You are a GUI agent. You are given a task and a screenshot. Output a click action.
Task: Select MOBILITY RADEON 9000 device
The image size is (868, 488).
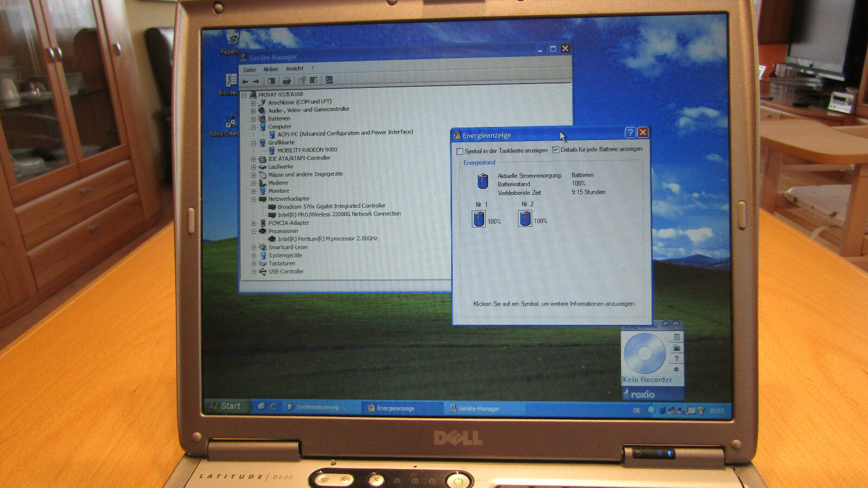click(x=307, y=150)
